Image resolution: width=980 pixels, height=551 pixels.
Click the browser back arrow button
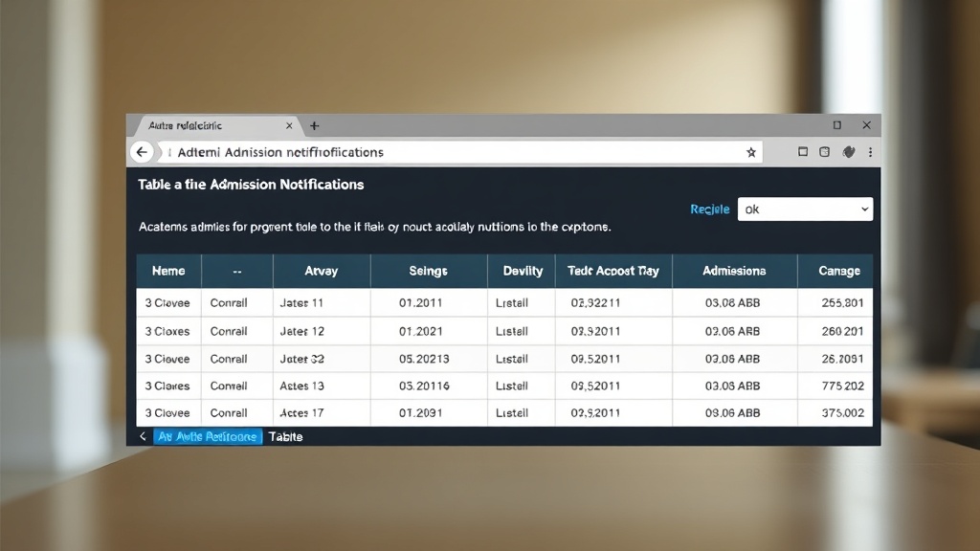142,152
